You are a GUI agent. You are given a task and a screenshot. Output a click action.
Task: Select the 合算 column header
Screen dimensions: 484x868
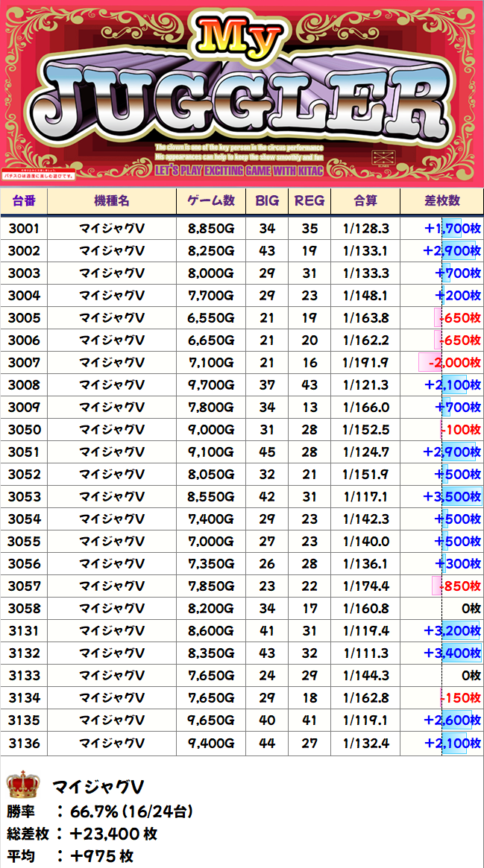(x=365, y=200)
